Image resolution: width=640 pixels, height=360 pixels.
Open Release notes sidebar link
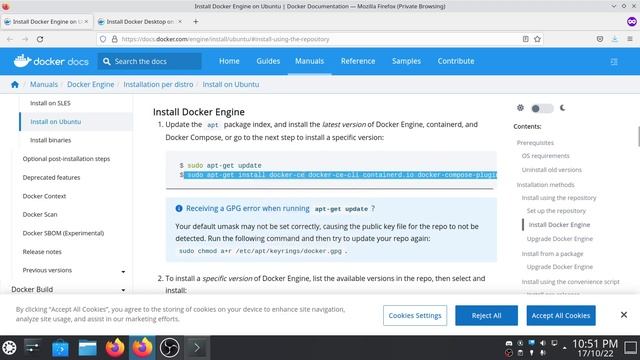42,252
